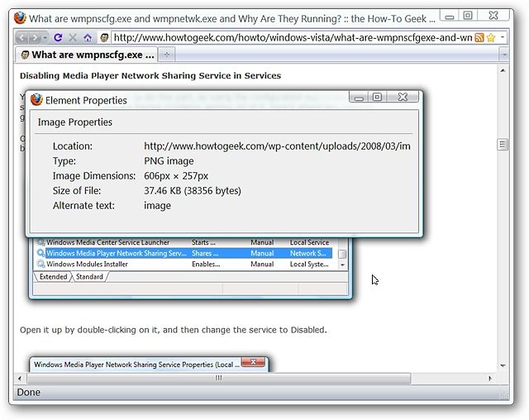Switch to the Standard tab in Services
This screenshot has height=420, width=529.
89,277
